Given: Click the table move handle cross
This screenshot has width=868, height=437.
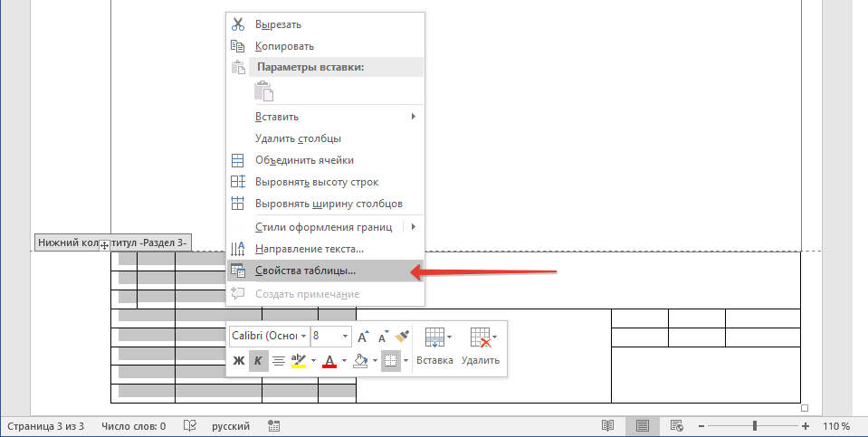Looking at the screenshot, I should click(104, 246).
